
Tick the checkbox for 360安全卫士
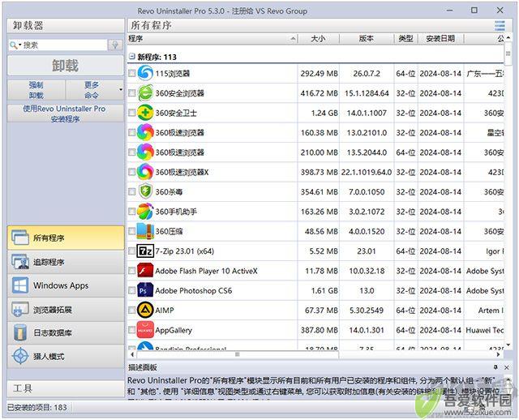pos(131,113)
